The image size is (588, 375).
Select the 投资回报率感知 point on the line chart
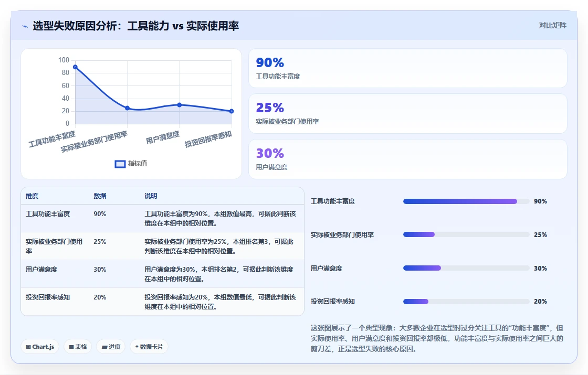232,111
